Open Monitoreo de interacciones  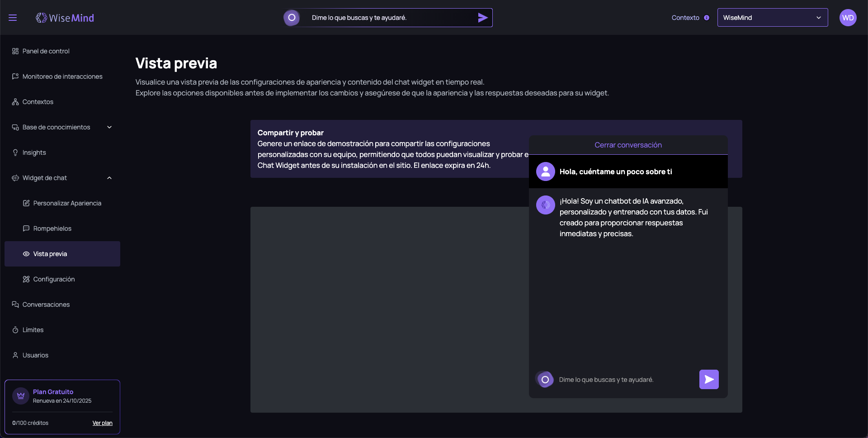[62, 76]
